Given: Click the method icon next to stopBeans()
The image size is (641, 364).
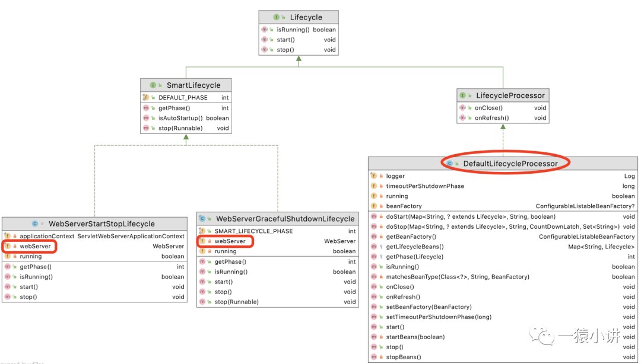Looking at the screenshot, I should point(374,357).
